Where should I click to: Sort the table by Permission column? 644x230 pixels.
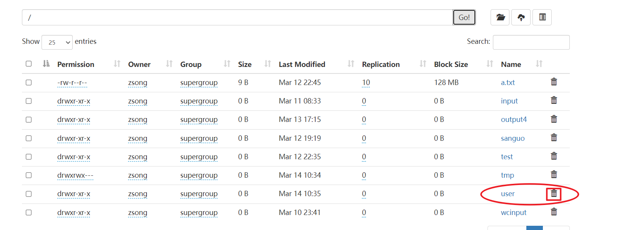pos(76,64)
